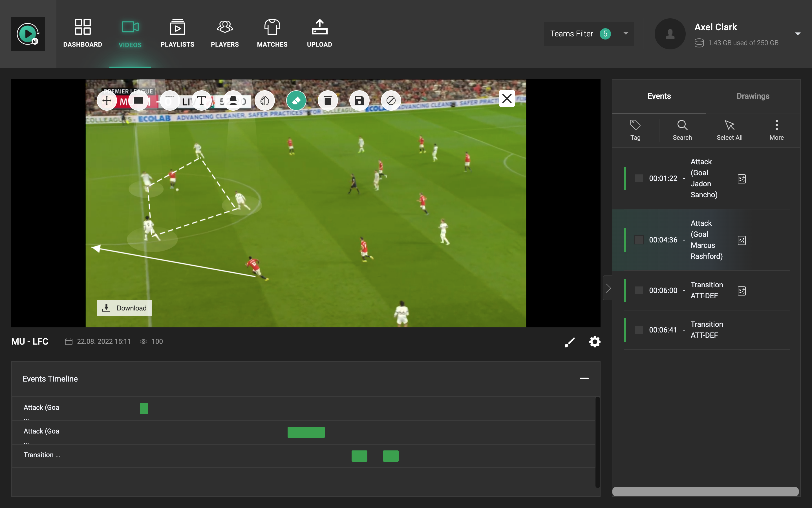The image size is (812, 508).
Task: Click the user avatar picture
Action: 670,34
